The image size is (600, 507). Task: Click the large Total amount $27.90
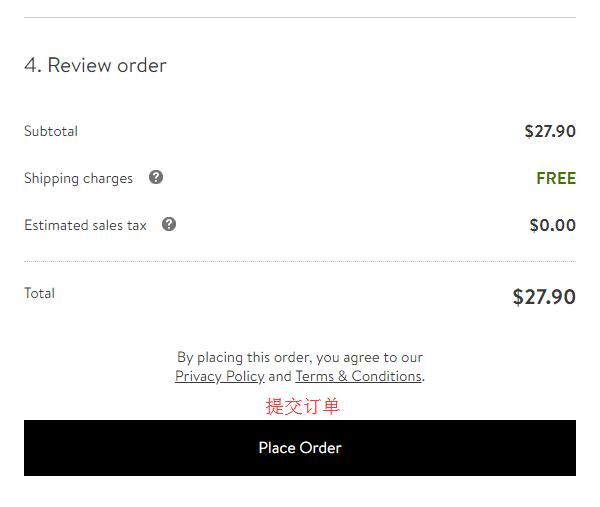(544, 297)
